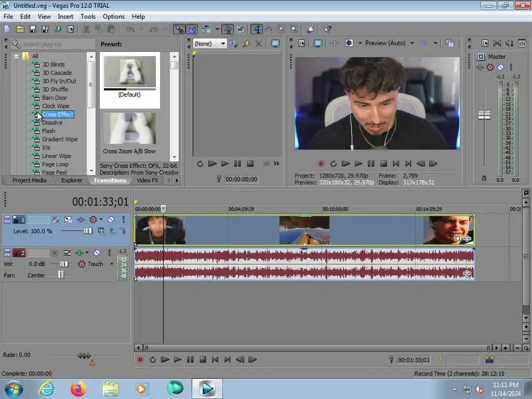Toggle Invert Phase on track 2
The width and height of the screenshot is (532, 399).
[x=67, y=253]
